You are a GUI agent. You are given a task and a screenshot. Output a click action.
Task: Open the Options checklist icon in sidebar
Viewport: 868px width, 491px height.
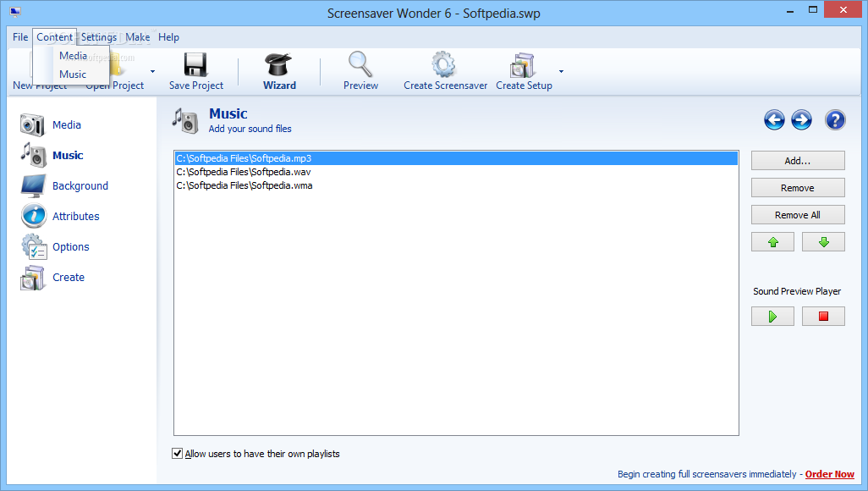(34, 246)
